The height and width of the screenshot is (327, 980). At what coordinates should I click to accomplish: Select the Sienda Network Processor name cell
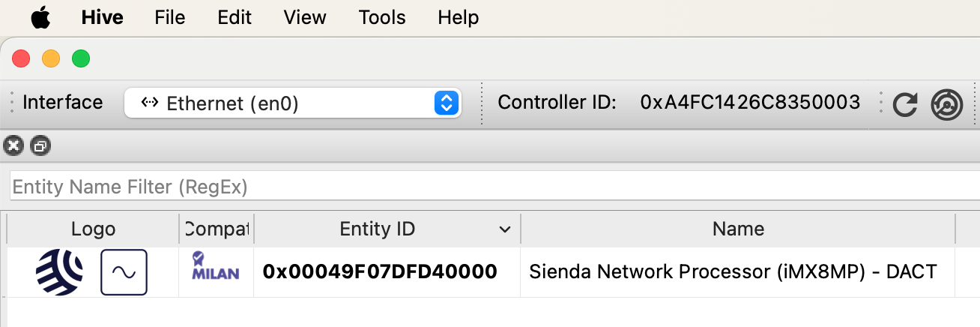pyautogui.click(x=733, y=271)
